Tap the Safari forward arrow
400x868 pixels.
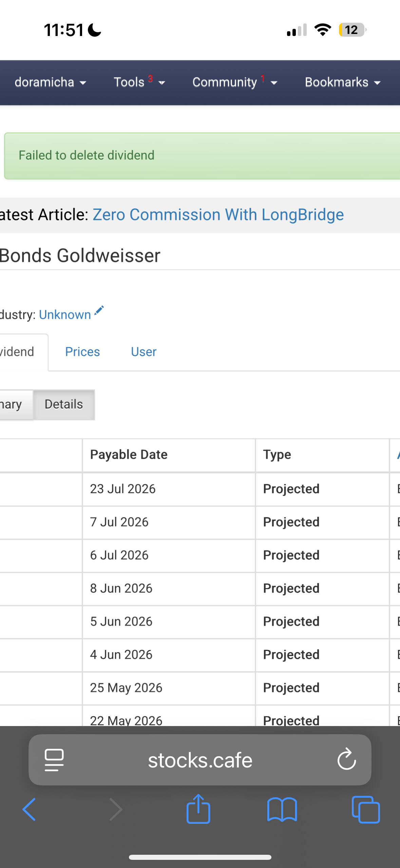click(x=116, y=809)
